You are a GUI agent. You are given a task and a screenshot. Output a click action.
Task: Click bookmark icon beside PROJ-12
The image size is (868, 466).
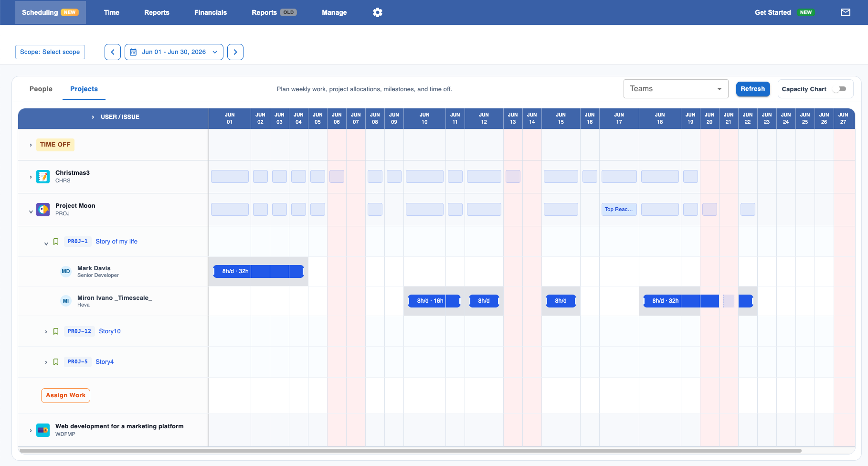click(x=56, y=331)
